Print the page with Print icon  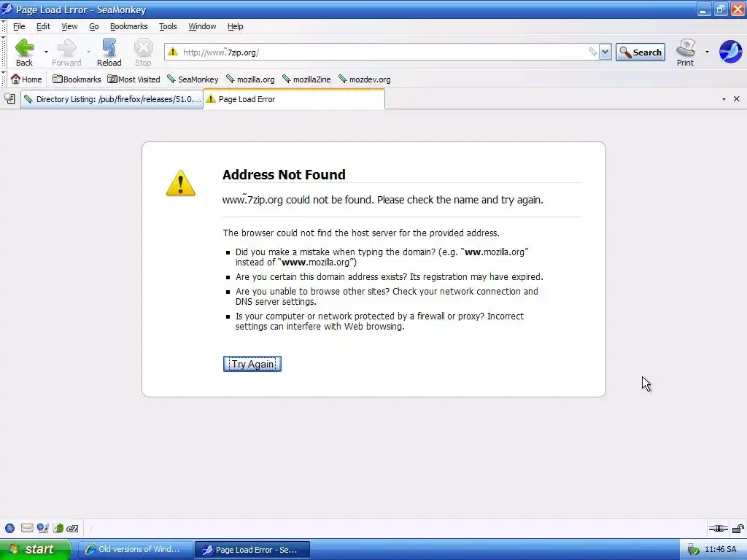[686, 52]
